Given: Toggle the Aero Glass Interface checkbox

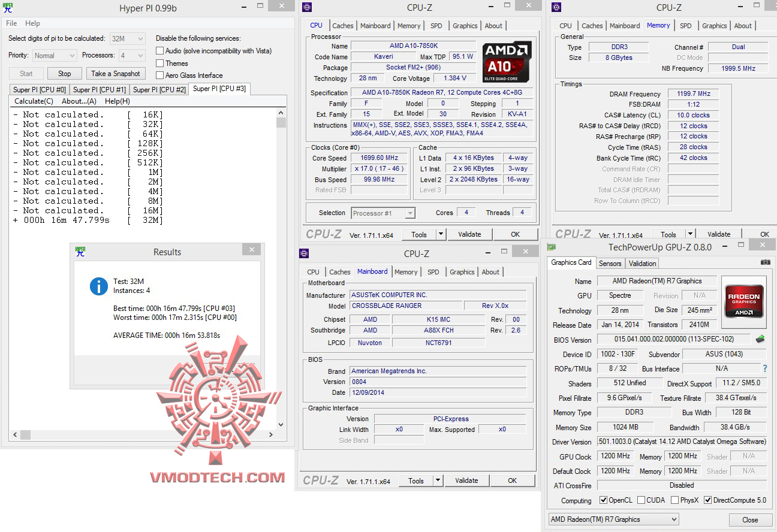Looking at the screenshot, I should (x=160, y=75).
